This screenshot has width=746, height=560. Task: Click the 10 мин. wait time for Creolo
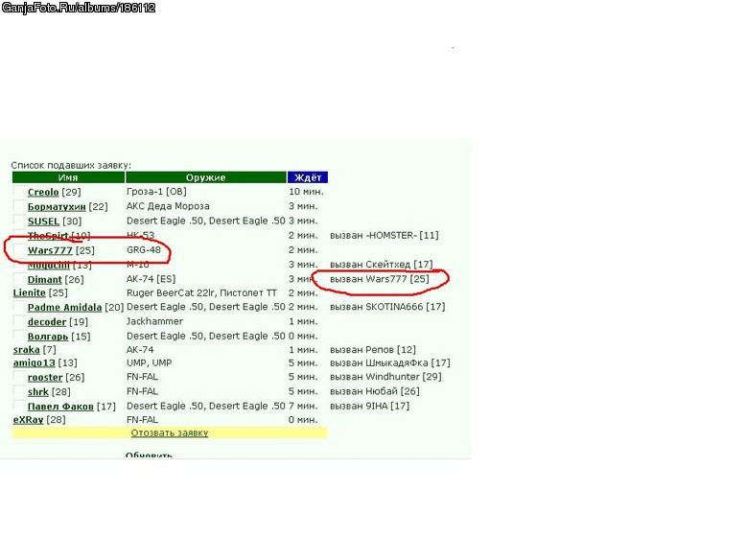click(307, 192)
